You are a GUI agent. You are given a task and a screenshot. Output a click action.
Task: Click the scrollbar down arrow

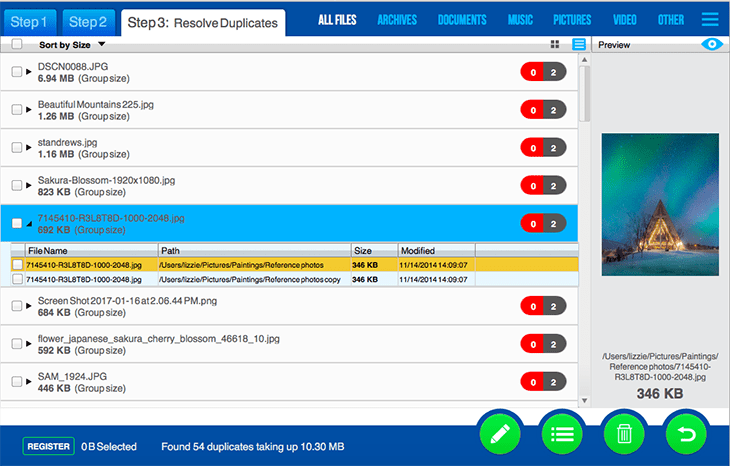[x=585, y=401]
